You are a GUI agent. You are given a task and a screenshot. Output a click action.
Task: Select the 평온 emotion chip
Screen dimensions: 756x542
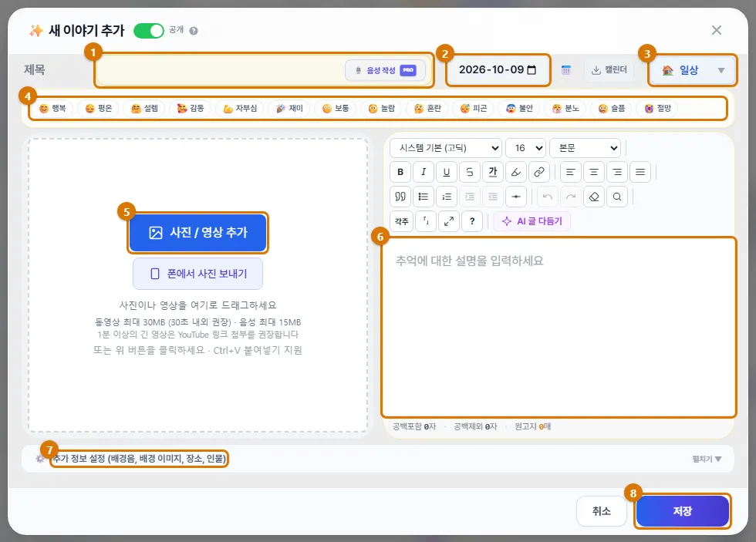(99, 109)
